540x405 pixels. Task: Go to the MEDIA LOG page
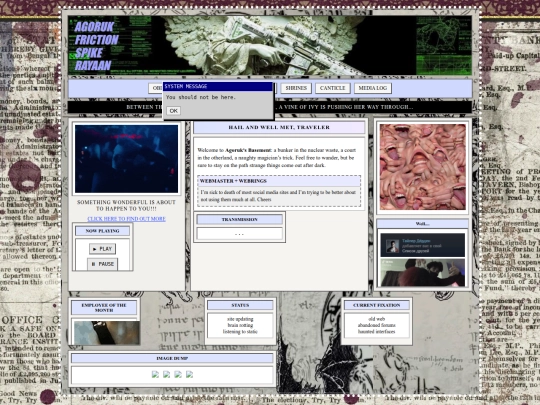pyautogui.click(x=373, y=88)
